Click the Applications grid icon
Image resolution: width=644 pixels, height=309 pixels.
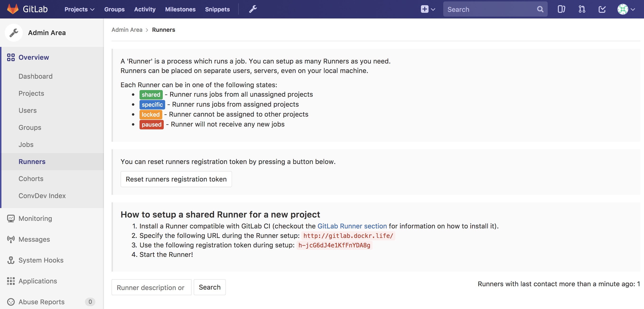click(x=11, y=281)
